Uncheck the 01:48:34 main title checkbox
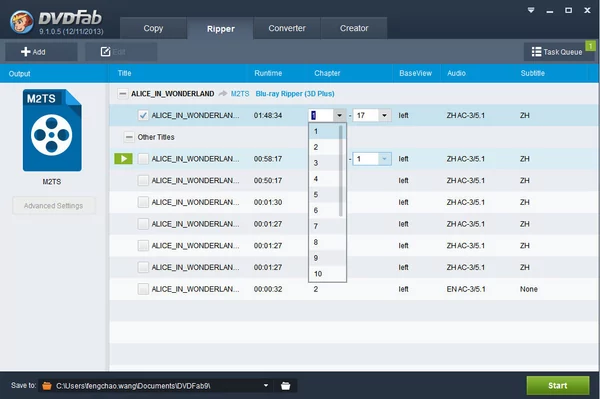Screen dimensions: 600x399 coord(143,115)
